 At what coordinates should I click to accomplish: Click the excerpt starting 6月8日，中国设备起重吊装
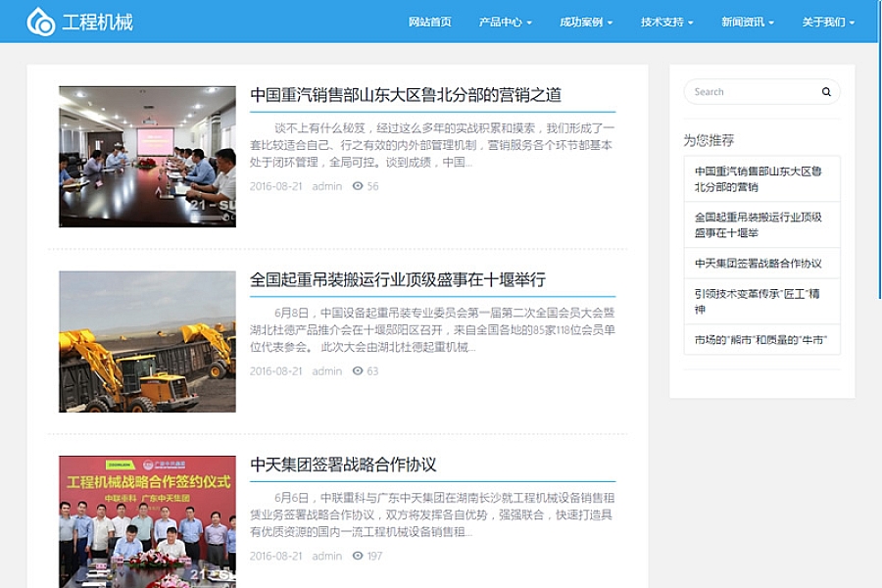(432, 329)
